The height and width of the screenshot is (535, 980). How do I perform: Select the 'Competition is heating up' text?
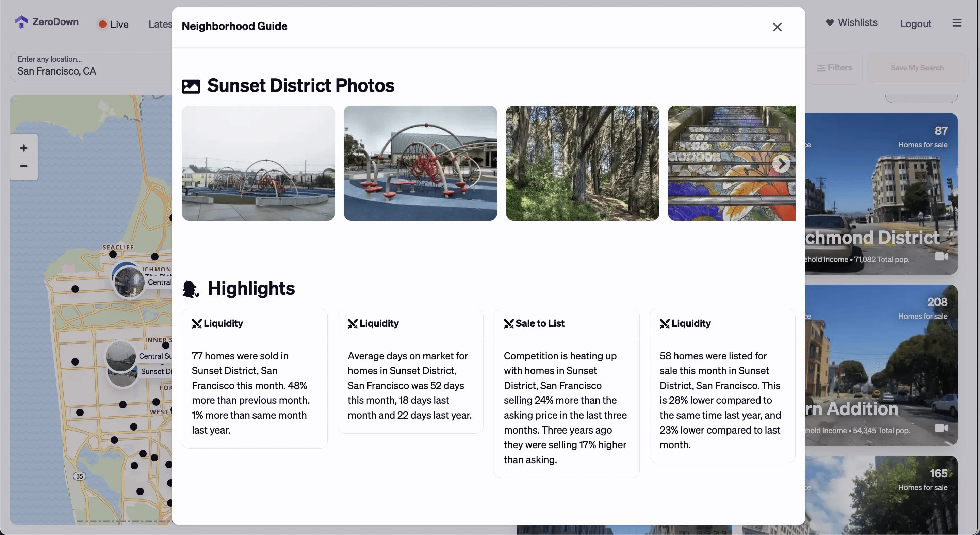coord(565,407)
